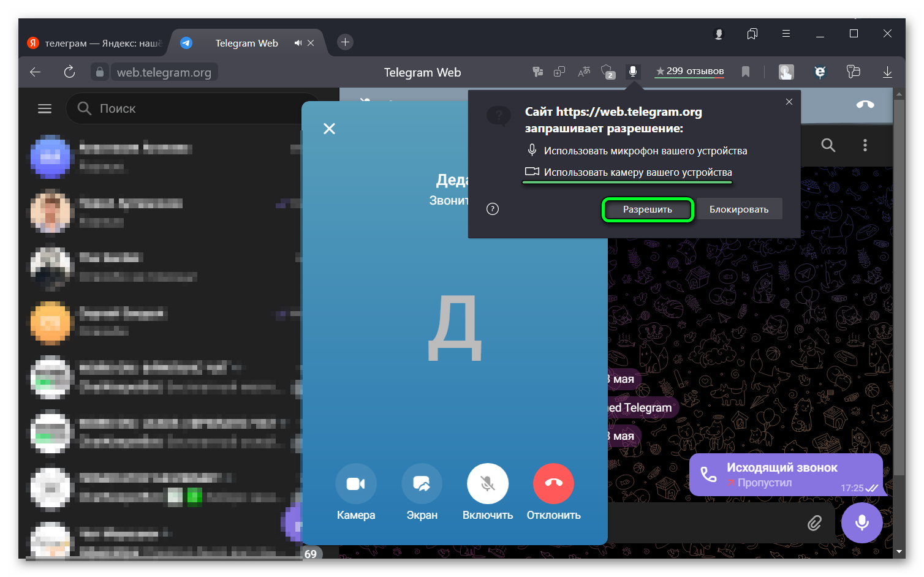Attach a file with paperclip icon

tap(814, 522)
